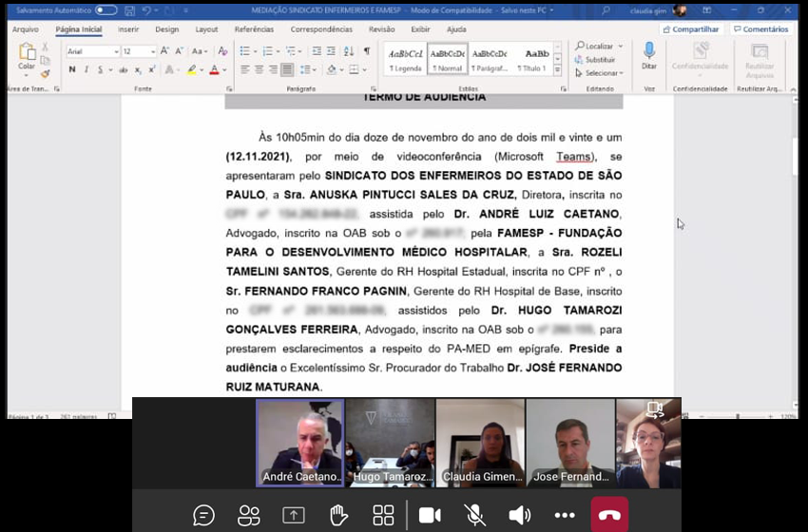The width and height of the screenshot is (808, 532).
Task: Show the meeting participants list
Action: click(249, 515)
